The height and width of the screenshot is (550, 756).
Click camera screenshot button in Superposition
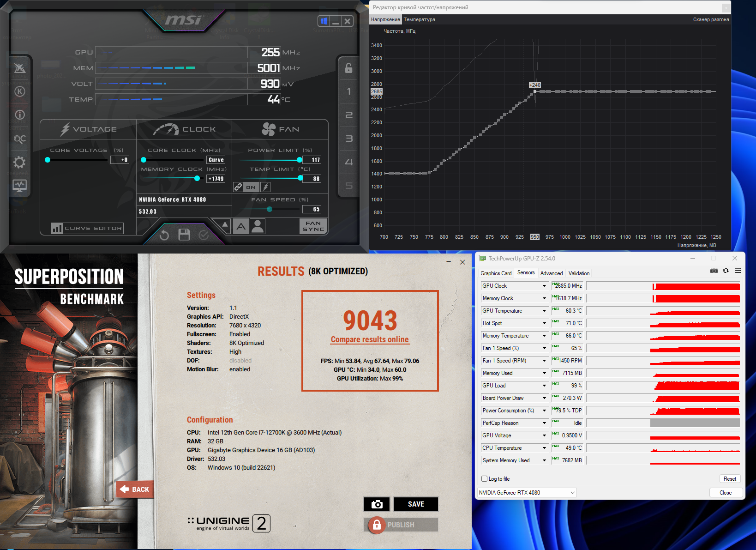[377, 504]
